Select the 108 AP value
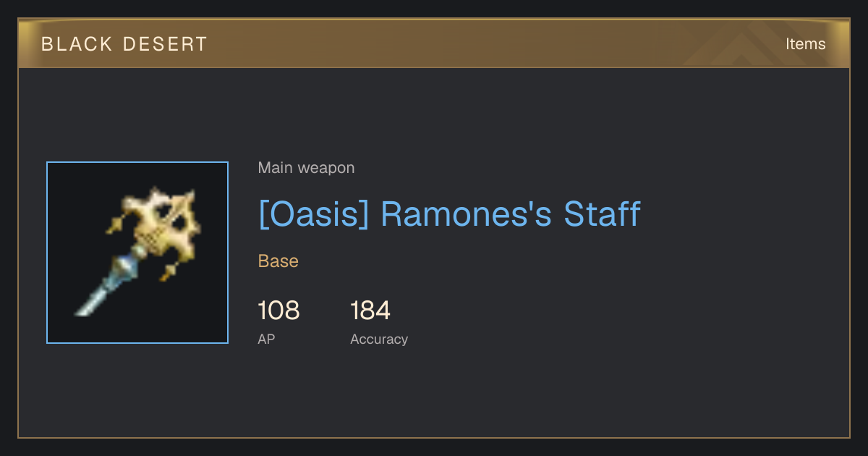 (278, 311)
